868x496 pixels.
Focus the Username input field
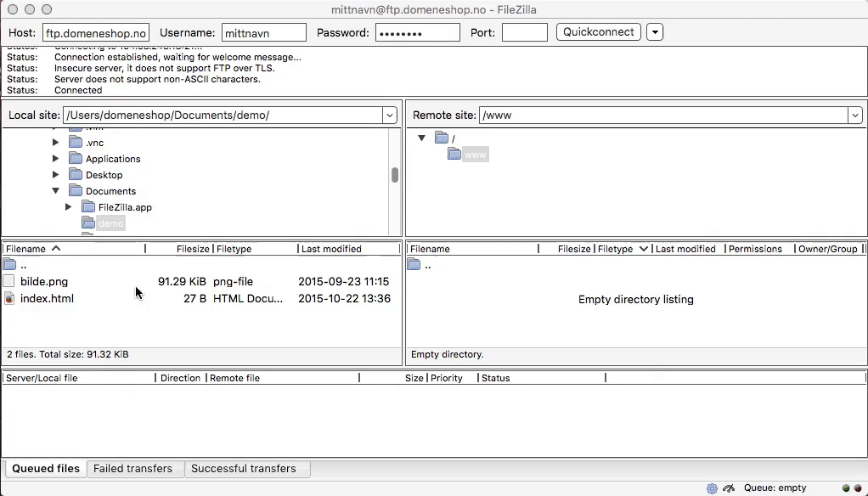coord(264,32)
